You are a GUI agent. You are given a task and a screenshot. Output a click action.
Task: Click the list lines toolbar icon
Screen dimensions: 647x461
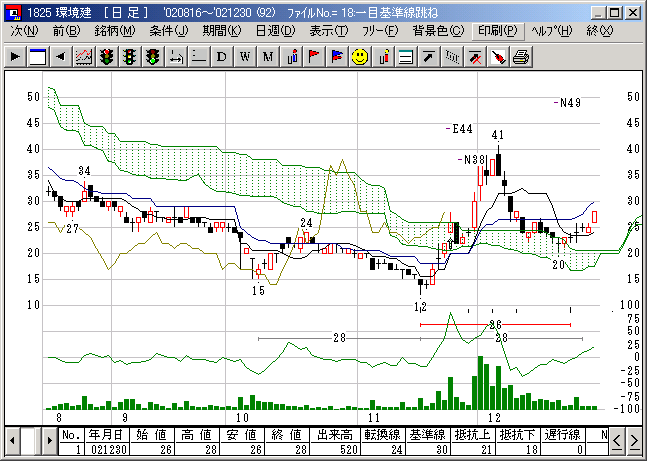click(406, 56)
